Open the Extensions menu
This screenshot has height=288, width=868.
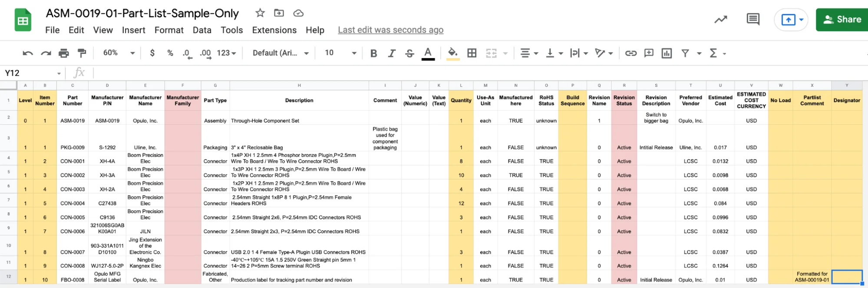click(274, 30)
